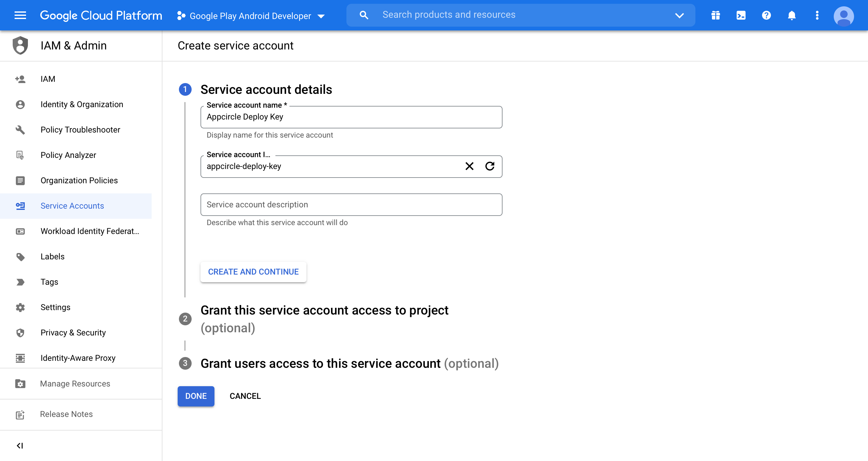Open notifications bell icon
This screenshot has width=868, height=461.
(792, 15)
